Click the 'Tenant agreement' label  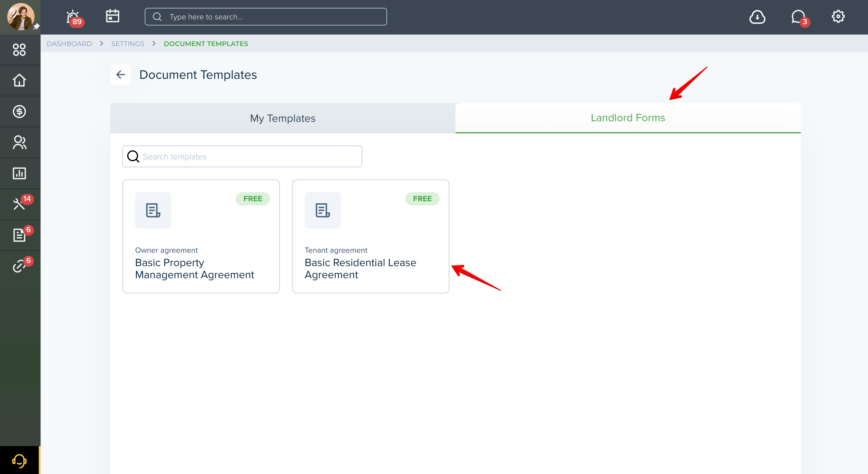click(x=336, y=250)
